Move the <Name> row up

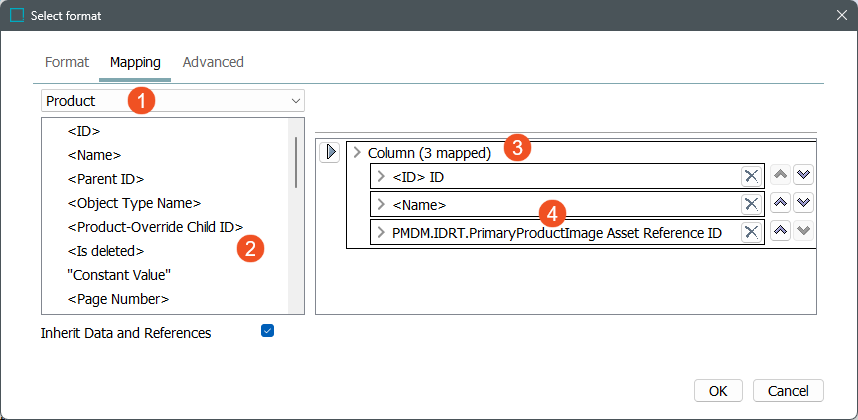781,203
